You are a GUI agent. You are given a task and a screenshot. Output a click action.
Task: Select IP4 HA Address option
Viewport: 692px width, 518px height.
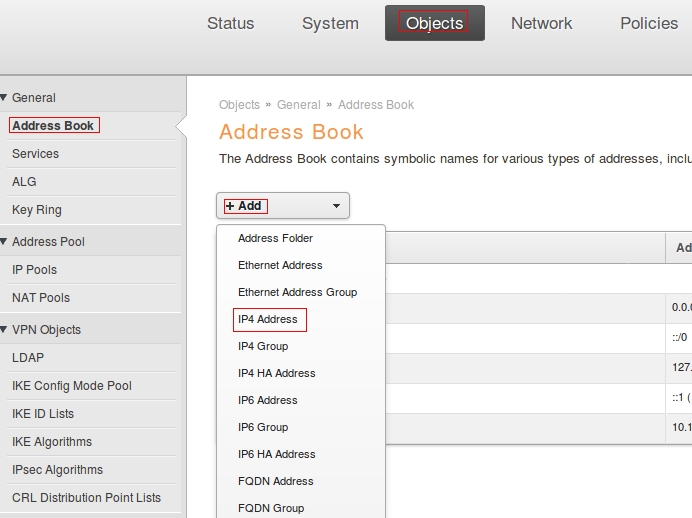pos(276,373)
